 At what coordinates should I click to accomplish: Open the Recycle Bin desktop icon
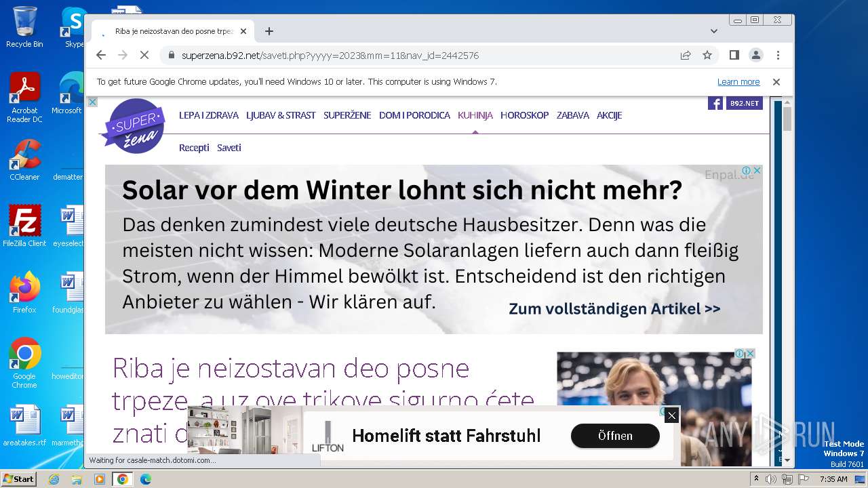click(x=24, y=28)
